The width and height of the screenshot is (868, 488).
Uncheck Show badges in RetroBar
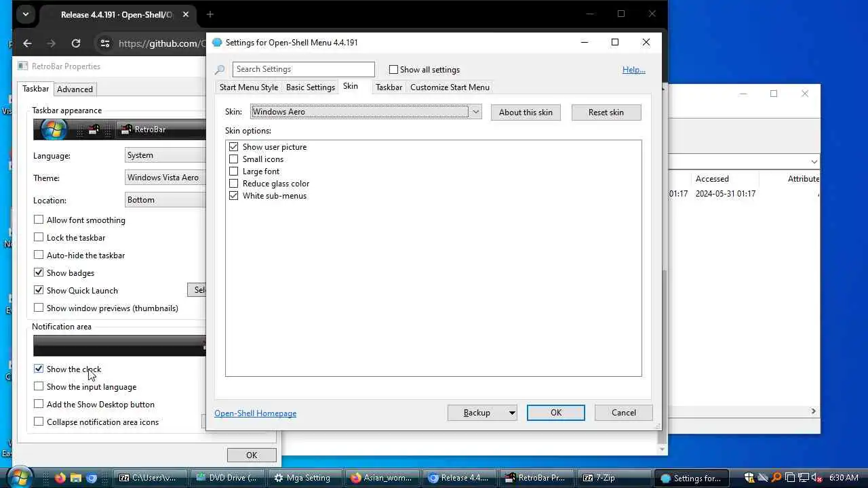39,272
